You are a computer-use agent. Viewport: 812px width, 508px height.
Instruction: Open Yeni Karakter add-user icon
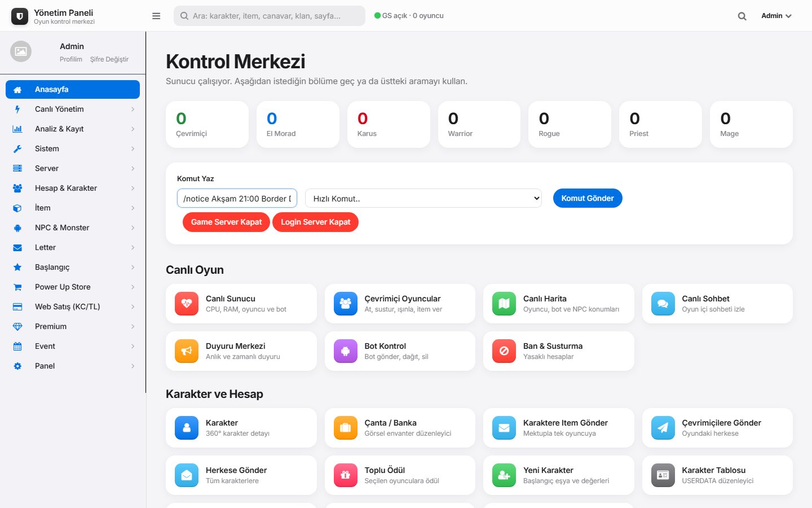(504, 475)
